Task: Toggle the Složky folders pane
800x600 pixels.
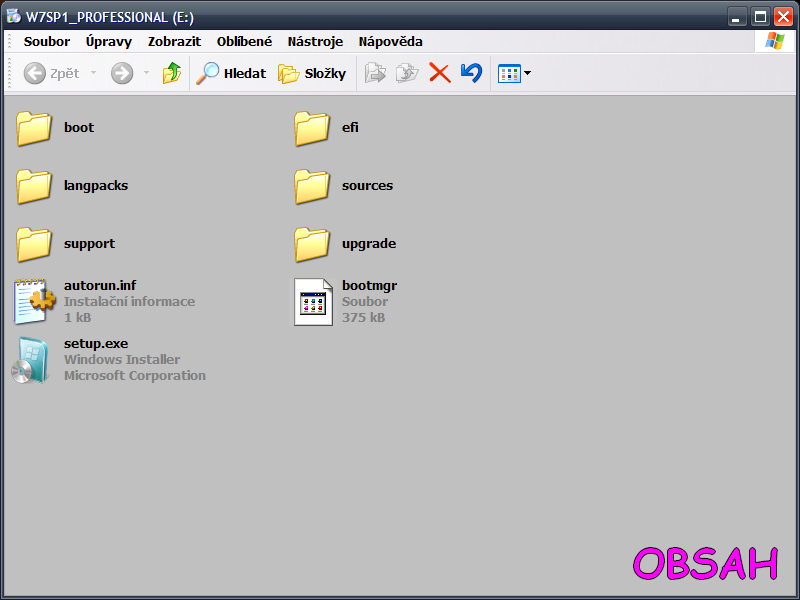Action: point(312,73)
